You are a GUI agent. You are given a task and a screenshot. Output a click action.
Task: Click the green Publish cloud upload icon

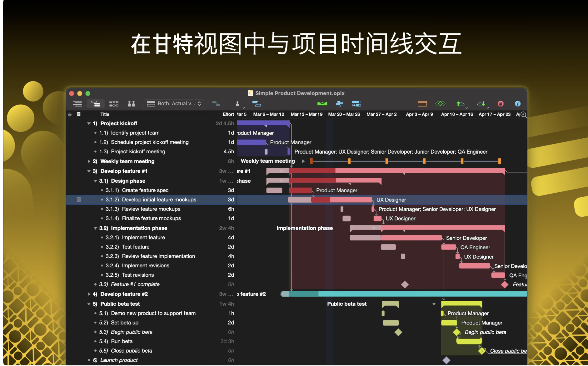(460, 104)
